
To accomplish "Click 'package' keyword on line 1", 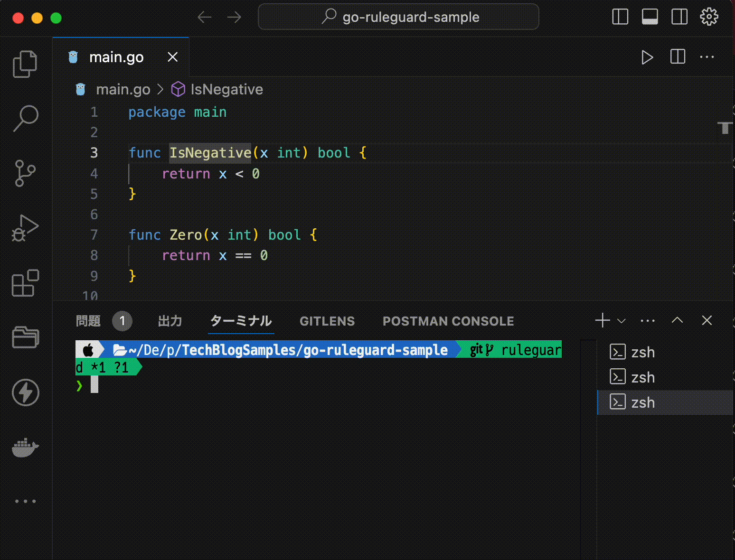I will [157, 112].
